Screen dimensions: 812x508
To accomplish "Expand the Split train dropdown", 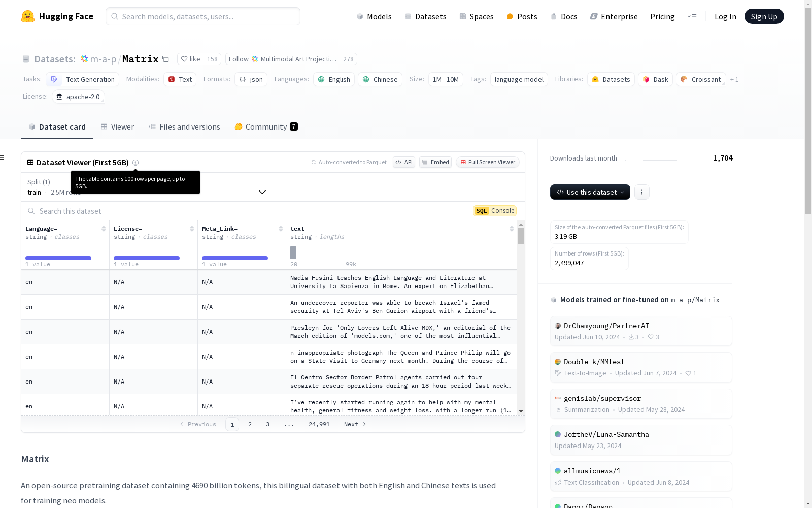I will pyautogui.click(x=147, y=187).
